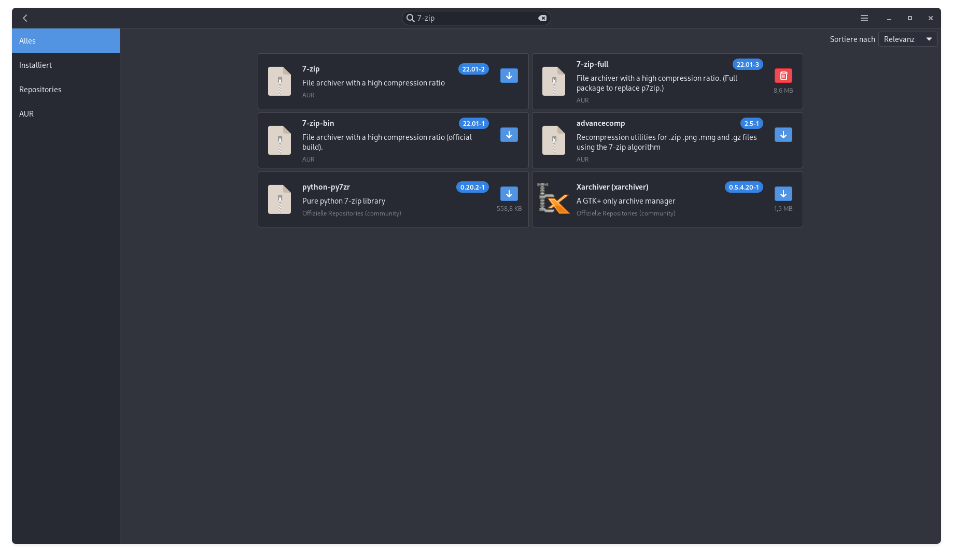Open the Xarchiver (xarchiver) package details
This screenshot has height=560, width=953.
click(x=612, y=187)
